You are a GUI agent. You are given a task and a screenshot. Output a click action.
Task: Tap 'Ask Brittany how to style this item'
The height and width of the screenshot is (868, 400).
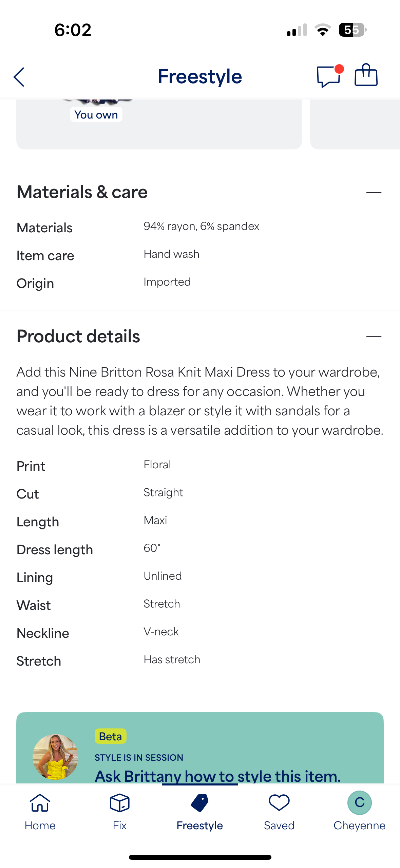pyautogui.click(x=217, y=776)
